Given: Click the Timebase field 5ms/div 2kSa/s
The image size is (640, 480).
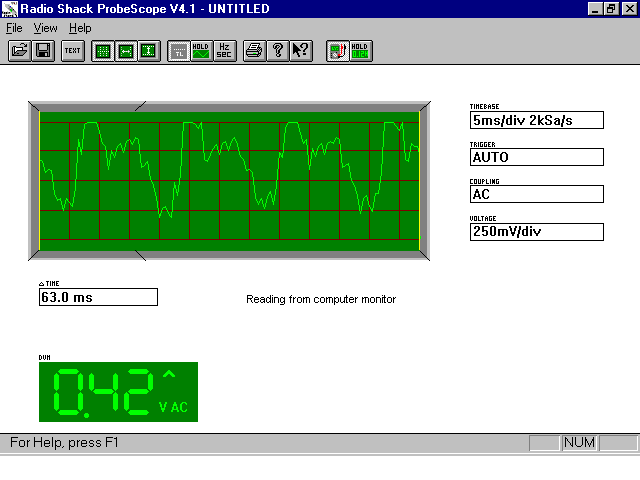Looking at the screenshot, I should point(537,120).
